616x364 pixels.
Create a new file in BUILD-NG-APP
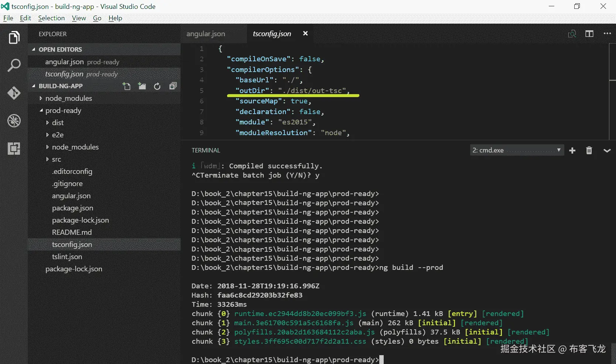(127, 86)
